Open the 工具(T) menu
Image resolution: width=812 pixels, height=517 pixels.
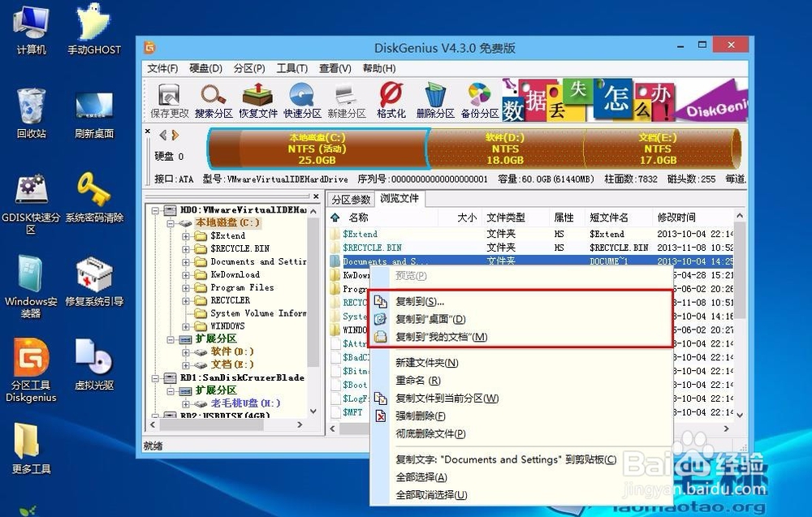(292, 68)
